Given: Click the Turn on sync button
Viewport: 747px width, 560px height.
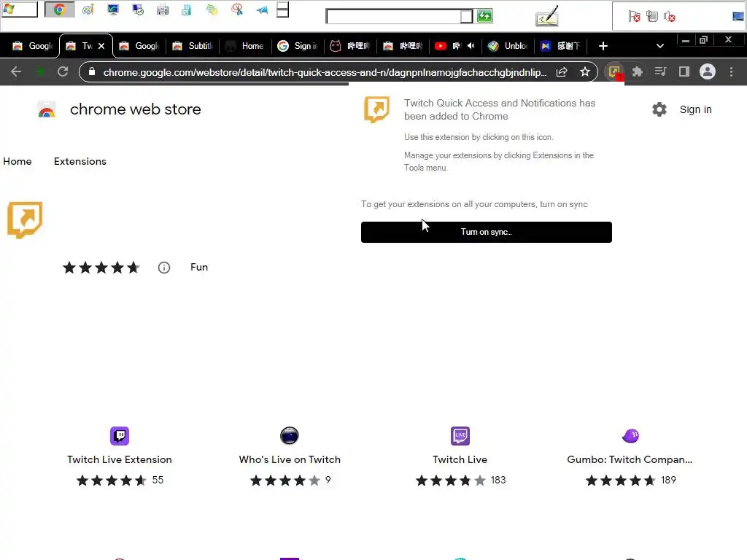Looking at the screenshot, I should pyautogui.click(x=487, y=232).
